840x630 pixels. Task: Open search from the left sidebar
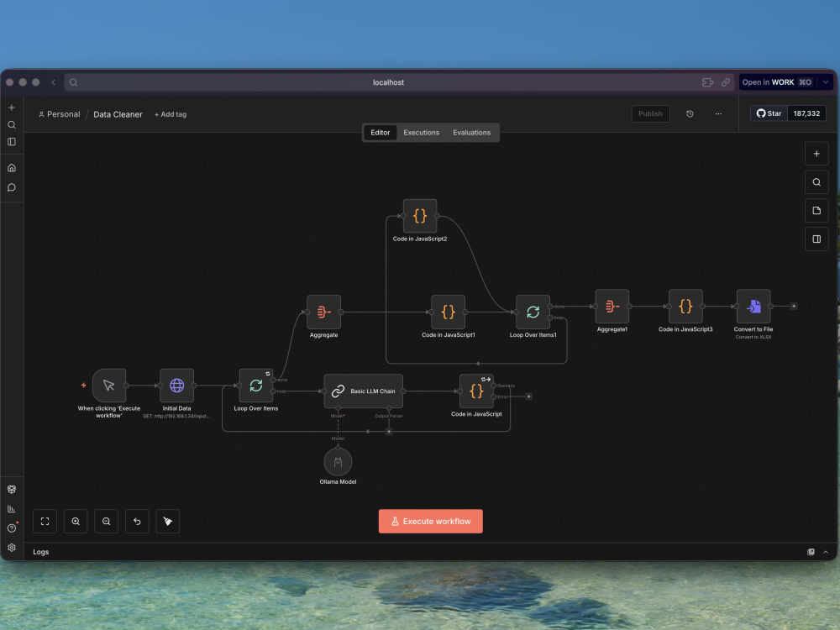coord(11,125)
